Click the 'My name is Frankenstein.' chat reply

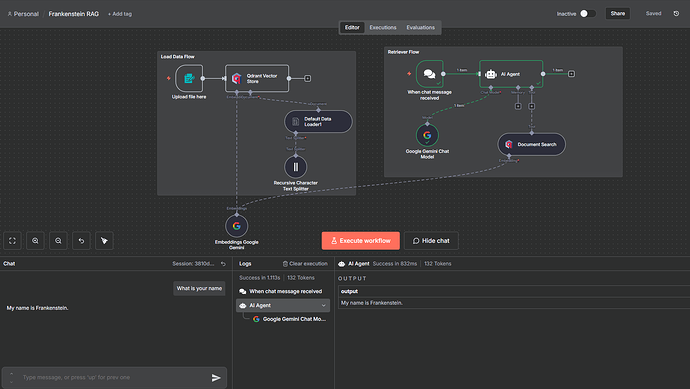pyautogui.click(x=37, y=308)
